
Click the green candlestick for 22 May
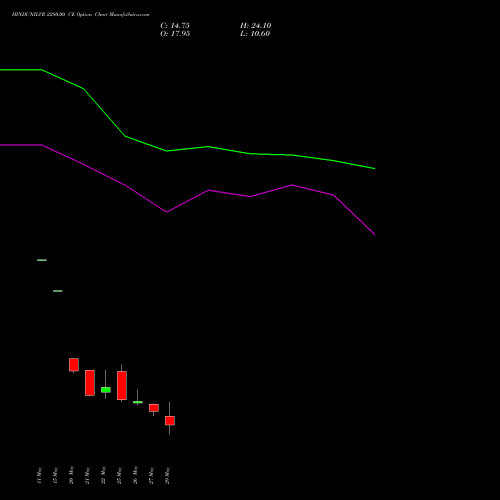point(106,390)
